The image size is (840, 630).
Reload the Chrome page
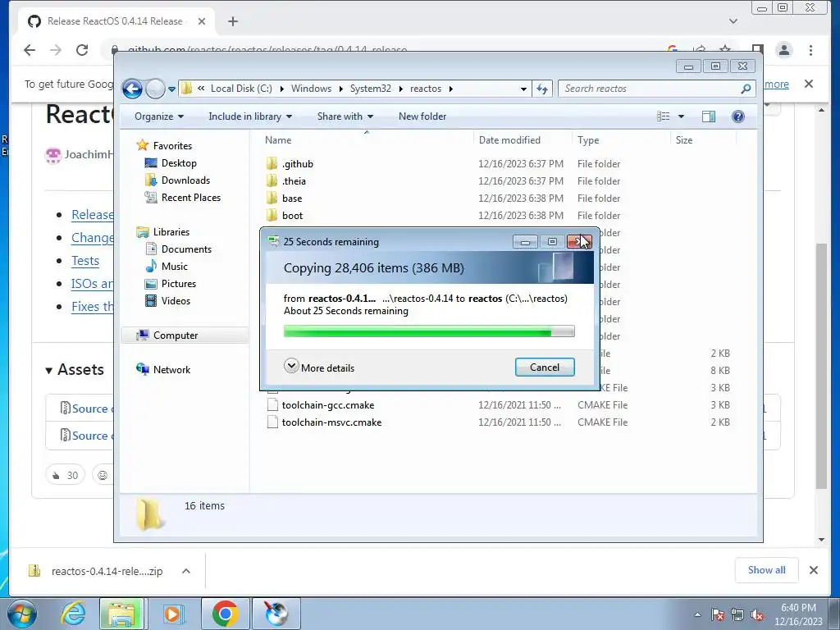click(x=82, y=50)
